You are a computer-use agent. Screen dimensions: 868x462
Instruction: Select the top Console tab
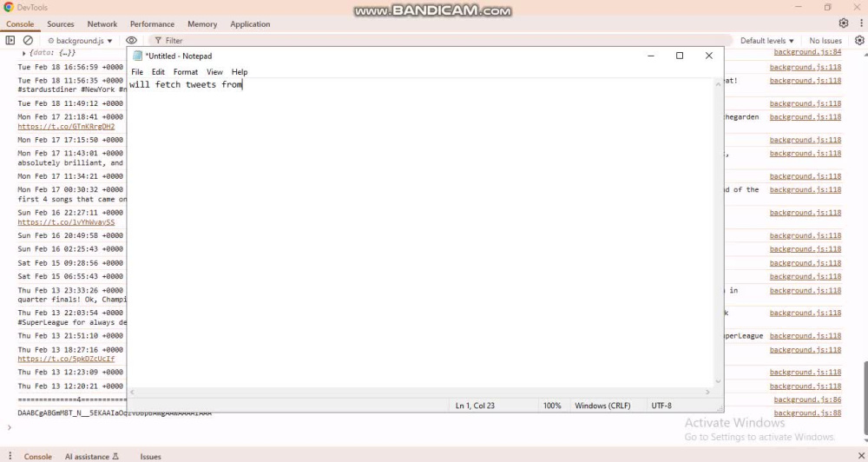pyautogui.click(x=20, y=23)
